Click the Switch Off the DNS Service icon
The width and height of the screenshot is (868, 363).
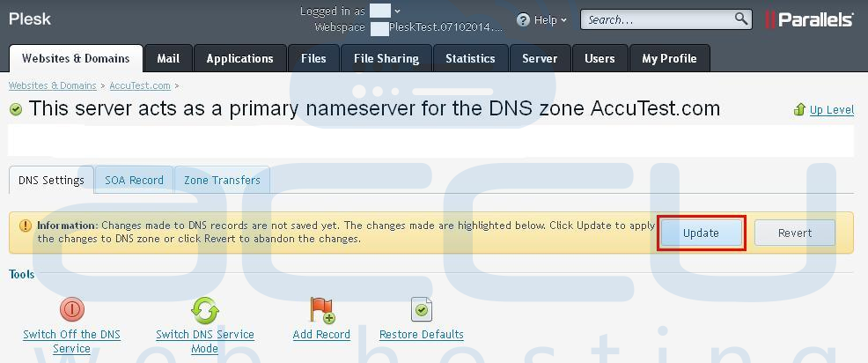71,309
